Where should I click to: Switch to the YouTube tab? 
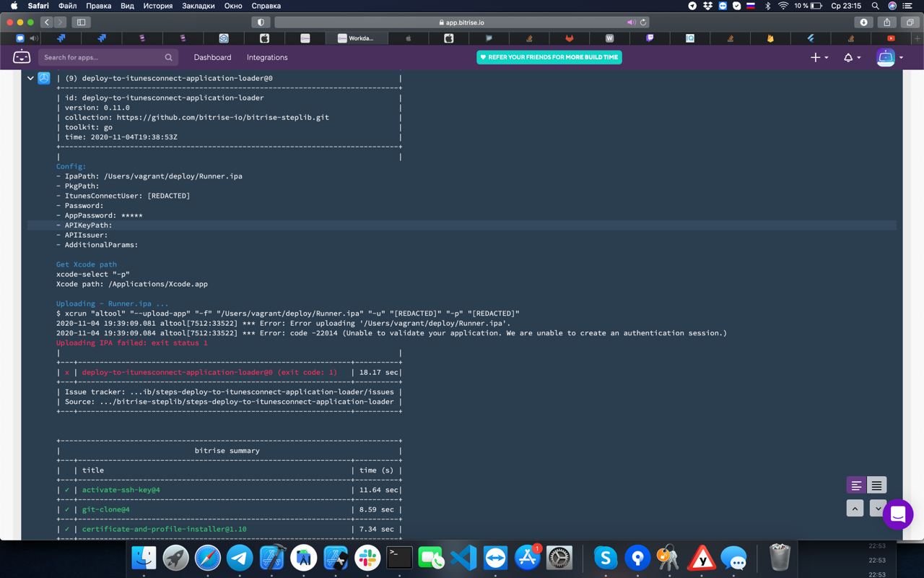pyautogui.click(x=891, y=38)
